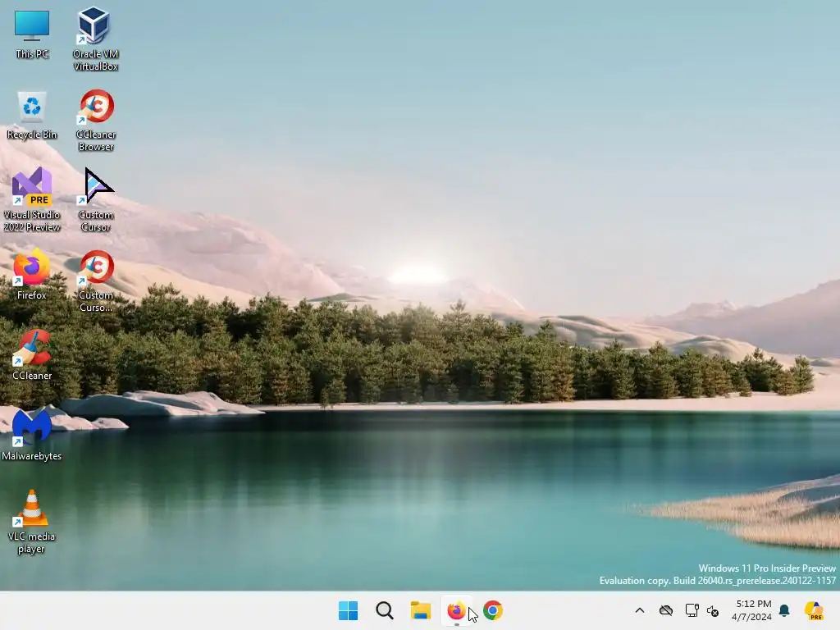The width and height of the screenshot is (840, 630).
Task: Click the PRE icon in the taskbar corner
Action: pyautogui.click(x=814, y=610)
